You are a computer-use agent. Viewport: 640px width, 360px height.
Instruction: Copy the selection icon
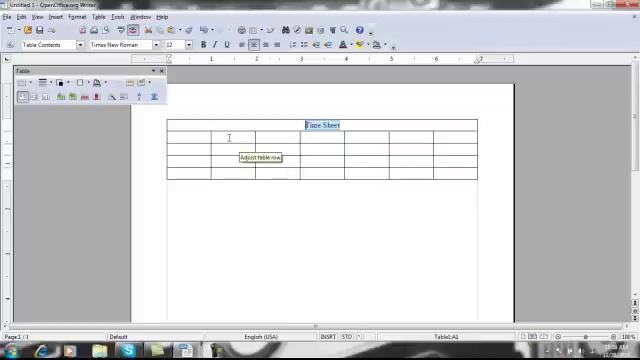(160, 30)
